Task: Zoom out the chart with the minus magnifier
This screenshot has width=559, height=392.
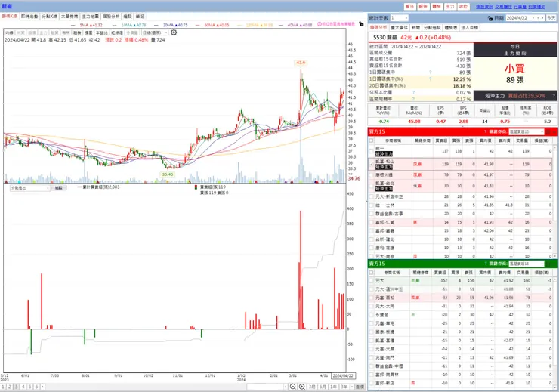Action: coord(292,387)
